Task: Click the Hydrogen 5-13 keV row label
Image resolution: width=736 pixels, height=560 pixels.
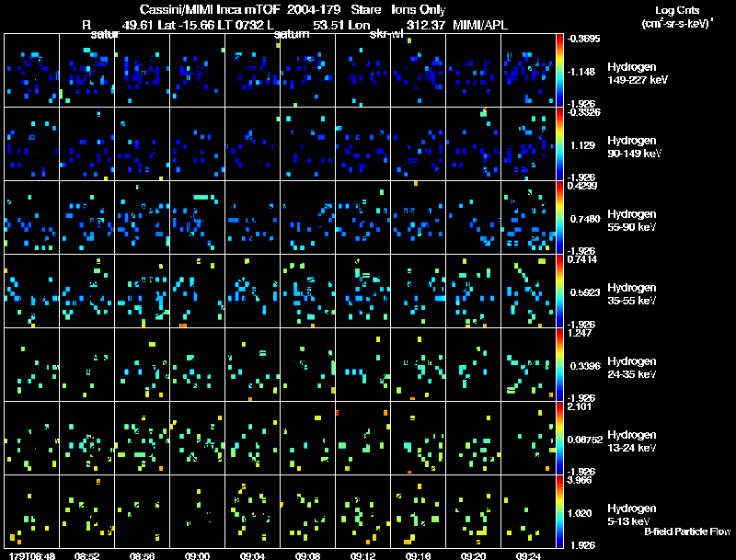Action: [x=632, y=515]
